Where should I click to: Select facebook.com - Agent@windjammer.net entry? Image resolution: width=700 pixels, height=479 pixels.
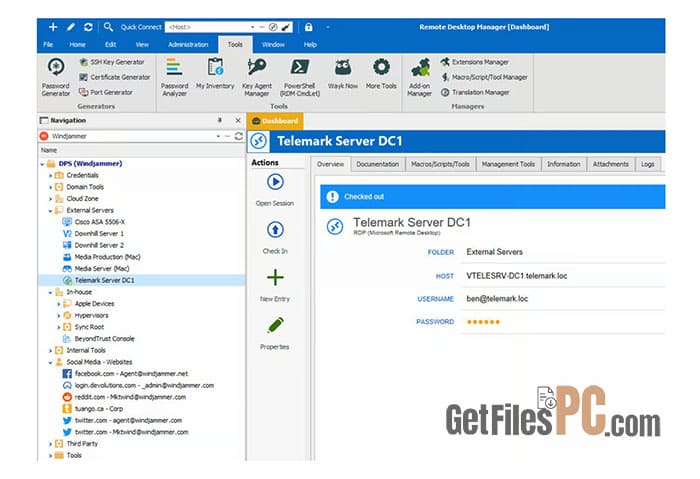point(125,374)
